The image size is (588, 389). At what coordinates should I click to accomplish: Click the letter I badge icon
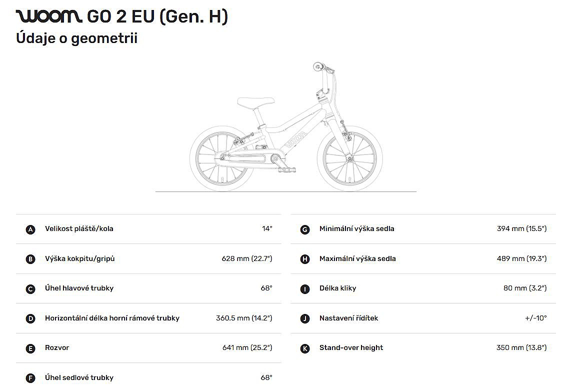pyautogui.click(x=305, y=289)
